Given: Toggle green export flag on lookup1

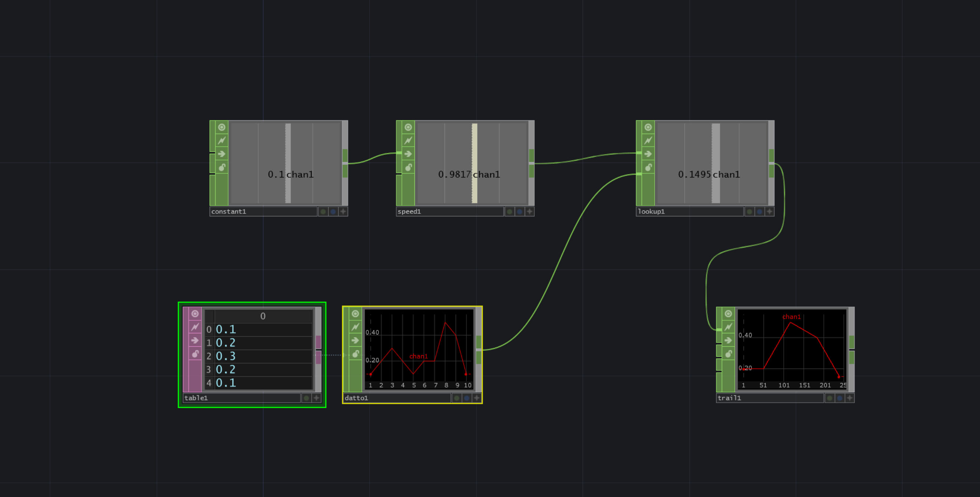Looking at the screenshot, I should pyautogui.click(x=750, y=212).
